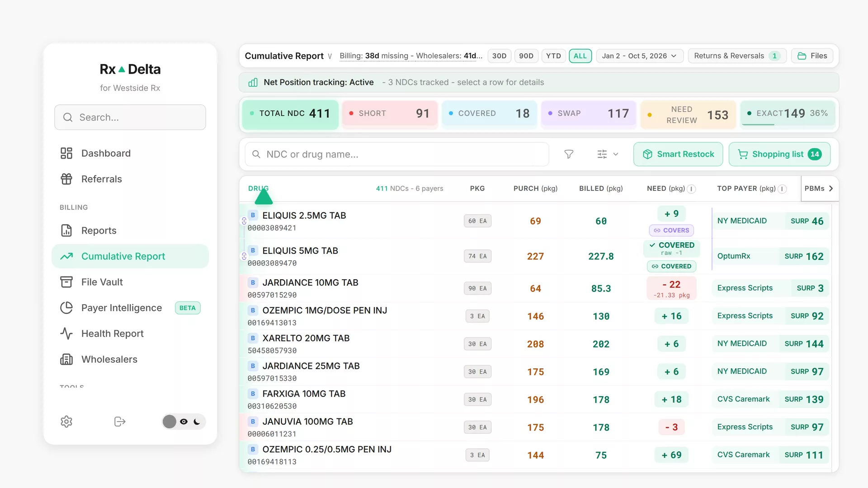Select the Cumulative Report sidebar item
The image size is (868, 488).
pyautogui.click(x=130, y=256)
